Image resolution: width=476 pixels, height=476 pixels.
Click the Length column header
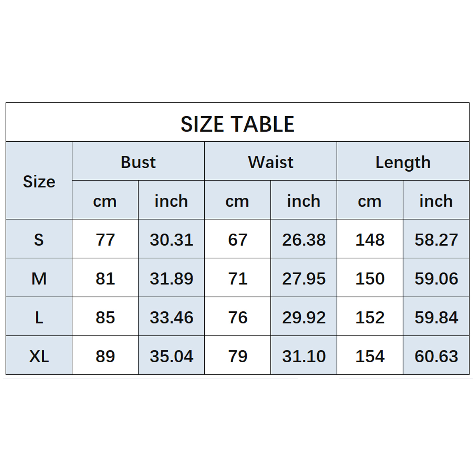click(403, 162)
